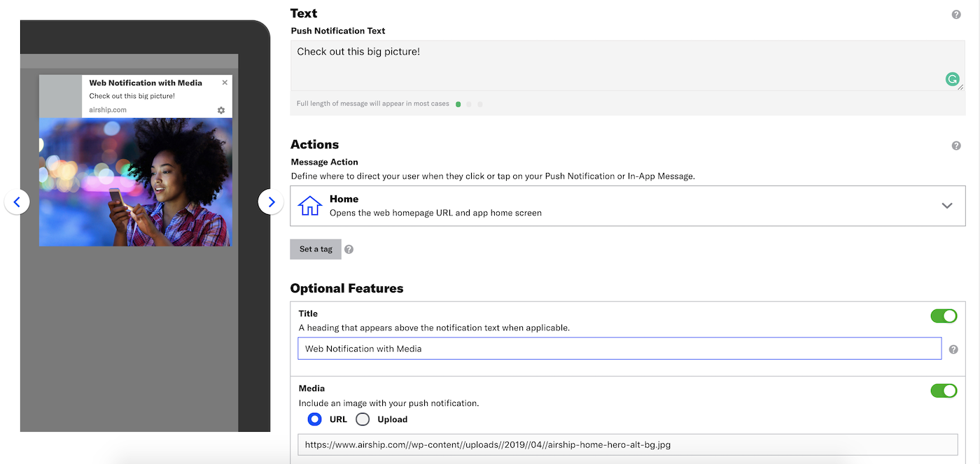The width and height of the screenshot is (980, 464).
Task: Click the Full length of message hint text
Action: tap(373, 104)
